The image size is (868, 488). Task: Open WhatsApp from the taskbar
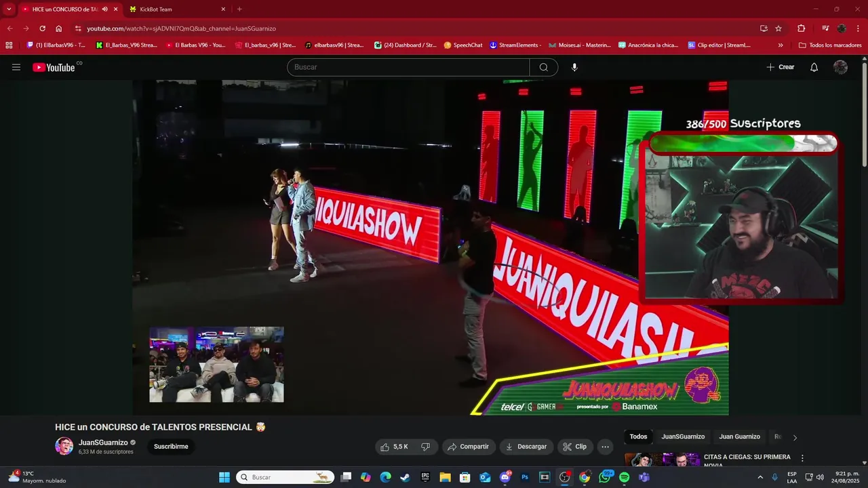tap(604, 477)
